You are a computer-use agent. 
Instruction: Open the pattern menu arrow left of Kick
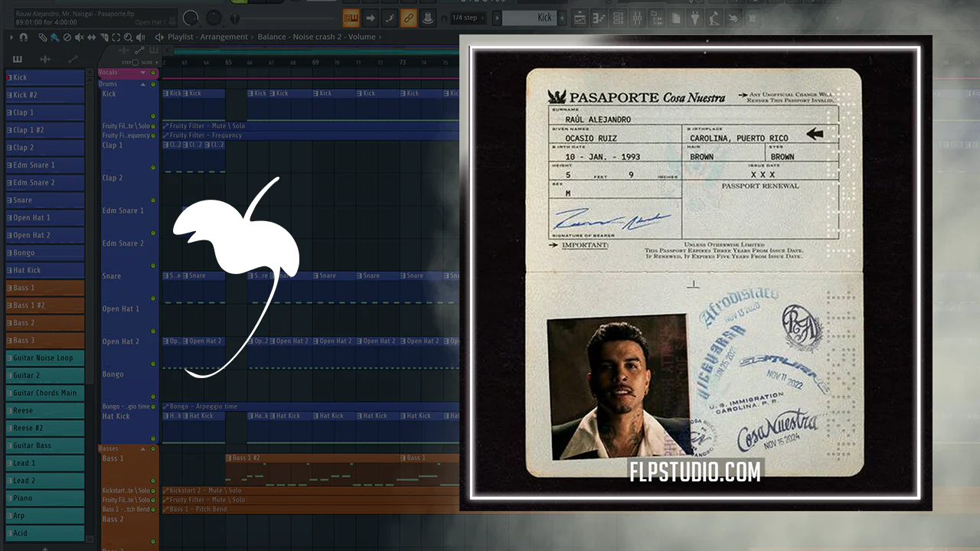[x=497, y=18]
